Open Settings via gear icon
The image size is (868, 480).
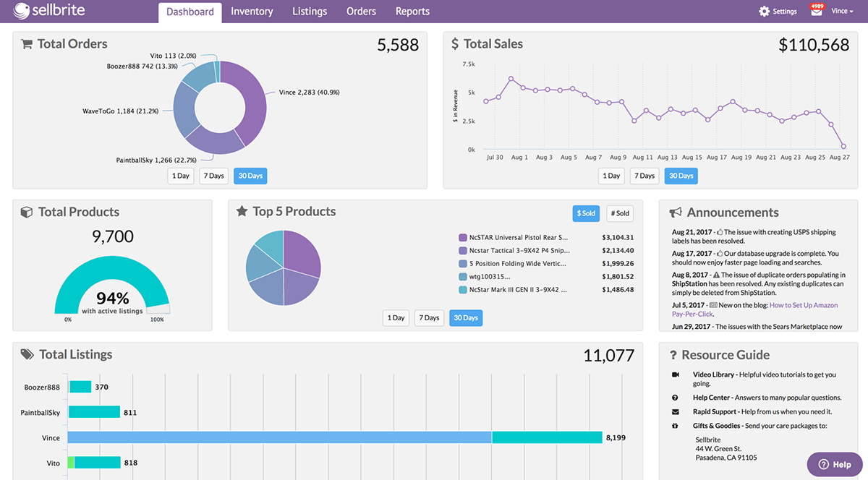pyautogui.click(x=764, y=12)
